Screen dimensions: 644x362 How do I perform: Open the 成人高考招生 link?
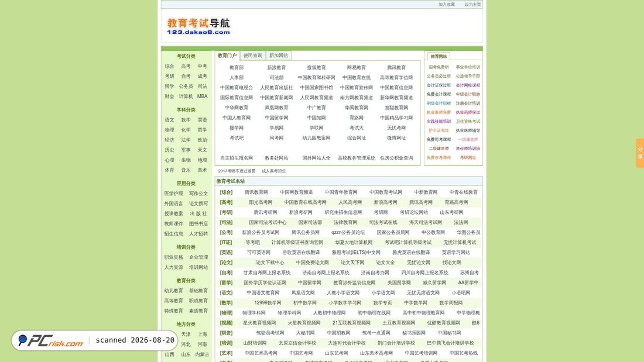[273, 171]
